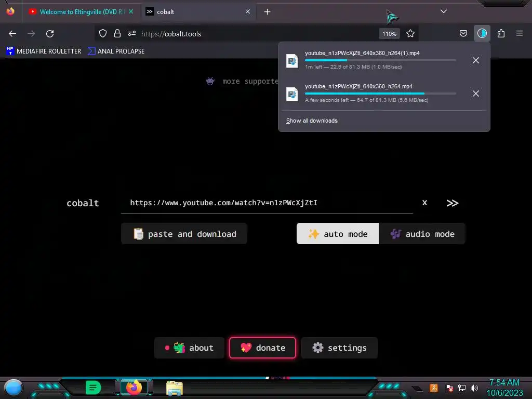Switch to audio mode
The height and width of the screenshot is (399, 532).
click(x=422, y=234)
